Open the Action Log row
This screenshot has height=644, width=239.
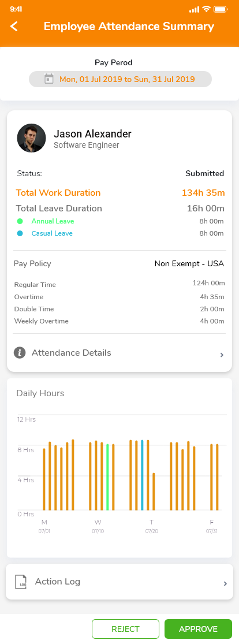[x=119, y=582]
